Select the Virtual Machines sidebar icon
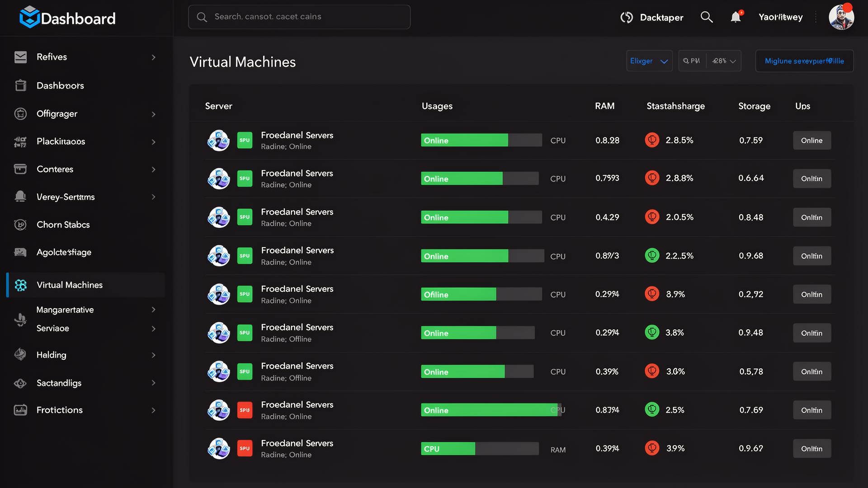Screen dimensions: 868x488 pos(20,285)
